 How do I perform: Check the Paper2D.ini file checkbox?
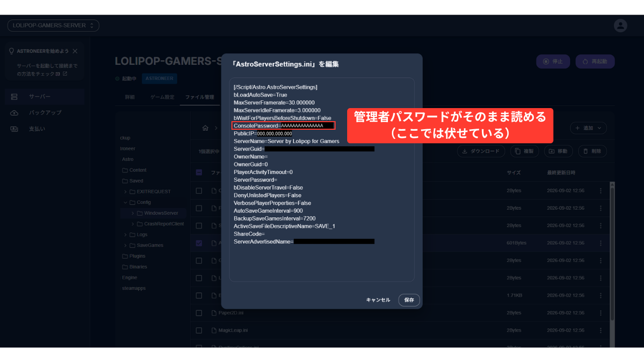tap(199, 313)
